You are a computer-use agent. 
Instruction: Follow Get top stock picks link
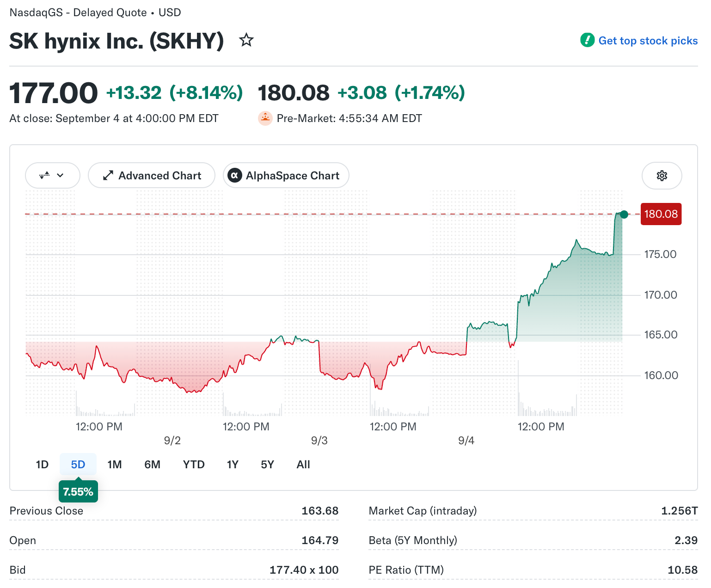(x=648, y=41)
